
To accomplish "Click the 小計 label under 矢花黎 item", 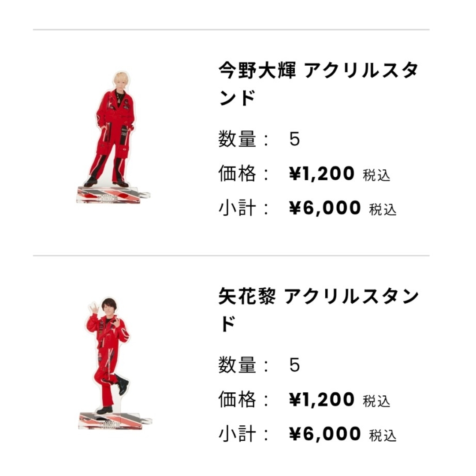I will [238, 434].
